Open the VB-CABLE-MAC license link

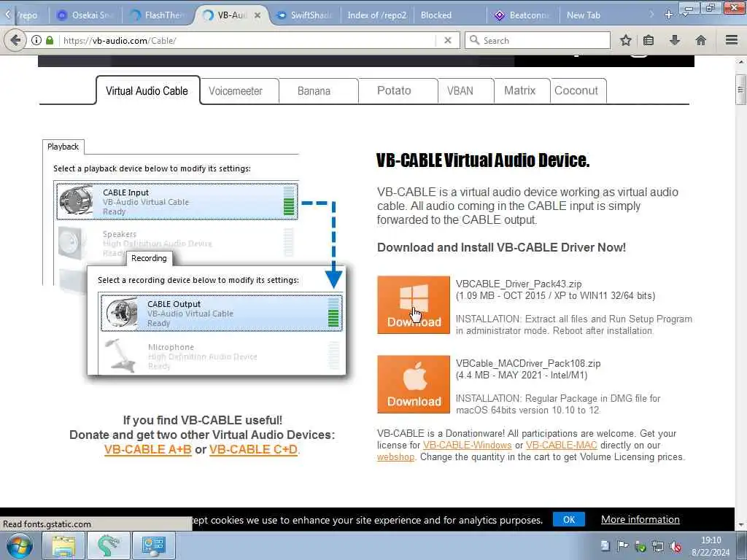tap(561, 446)
